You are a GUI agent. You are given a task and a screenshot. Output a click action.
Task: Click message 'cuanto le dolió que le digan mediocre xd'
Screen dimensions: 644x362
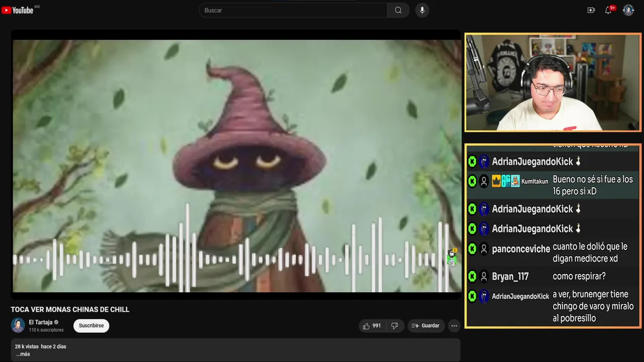click(x=590, y=253)
